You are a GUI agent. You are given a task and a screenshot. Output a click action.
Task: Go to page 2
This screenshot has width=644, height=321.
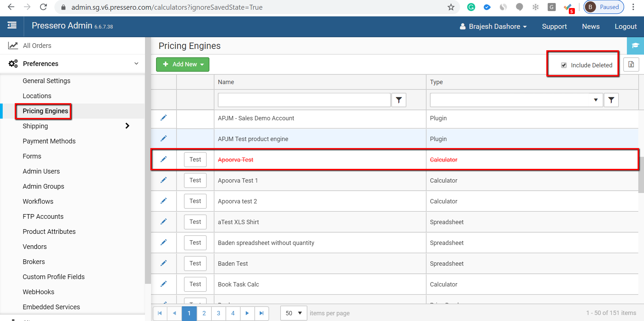[x=204, y=313]
